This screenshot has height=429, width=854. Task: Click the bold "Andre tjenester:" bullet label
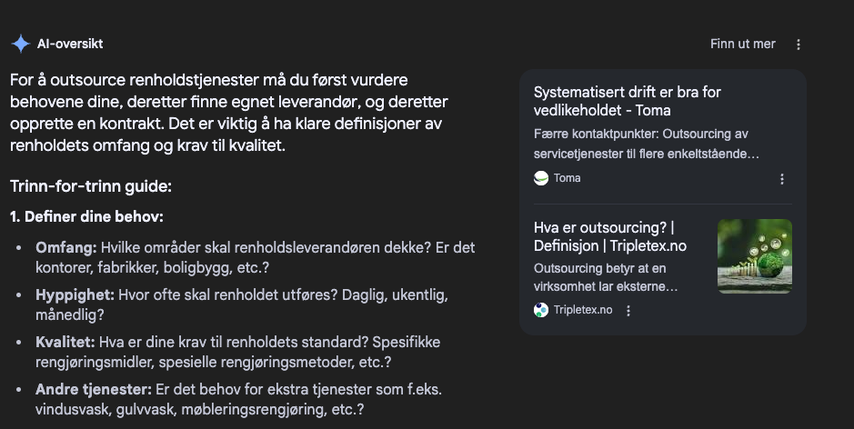[x=93, y=389]
